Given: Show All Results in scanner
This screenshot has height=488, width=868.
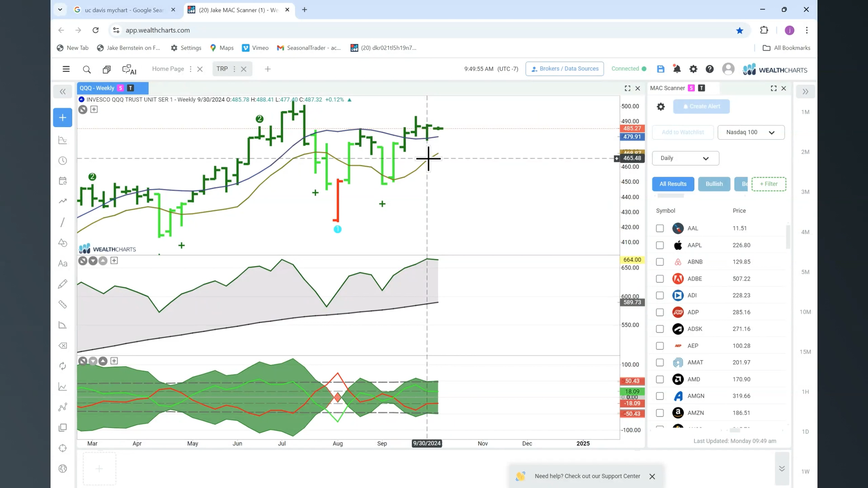Looking at the screenshot, I should [673, 184].
